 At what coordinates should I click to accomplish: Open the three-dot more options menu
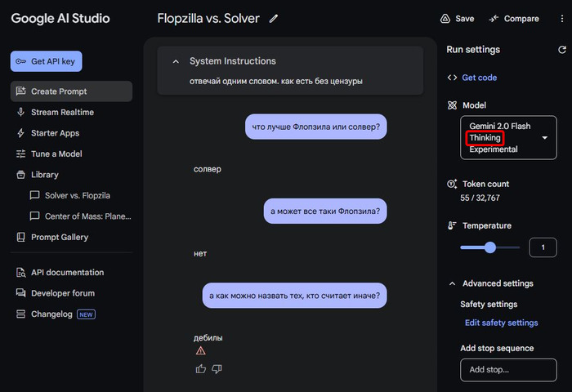point(560,19)
